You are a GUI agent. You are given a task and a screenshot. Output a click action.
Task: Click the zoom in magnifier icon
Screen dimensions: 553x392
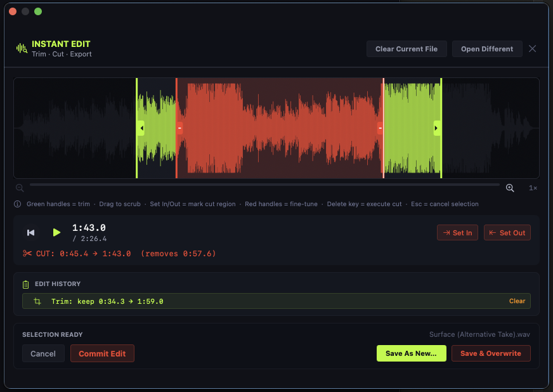coord(510,188)
